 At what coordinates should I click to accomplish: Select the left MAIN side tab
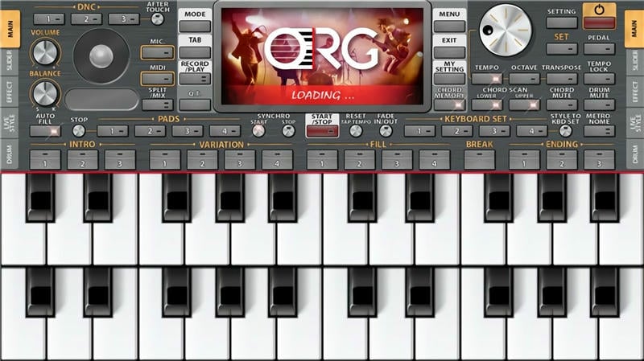10,29
